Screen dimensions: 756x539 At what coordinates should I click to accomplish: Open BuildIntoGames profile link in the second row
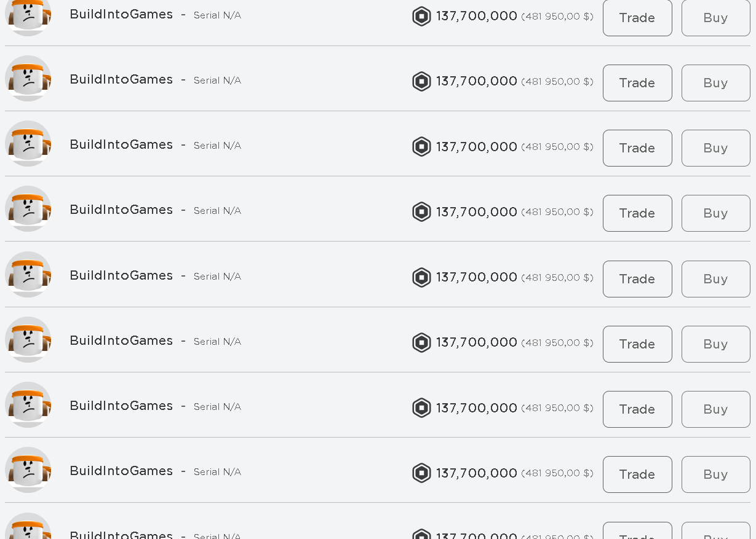tap(121, 79)
